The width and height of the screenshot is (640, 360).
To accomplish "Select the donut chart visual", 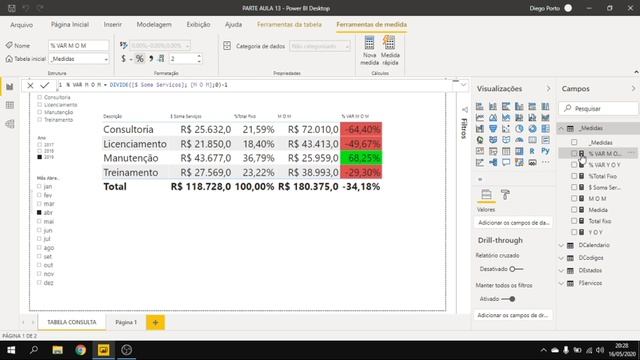I will (x=532, y=129).
